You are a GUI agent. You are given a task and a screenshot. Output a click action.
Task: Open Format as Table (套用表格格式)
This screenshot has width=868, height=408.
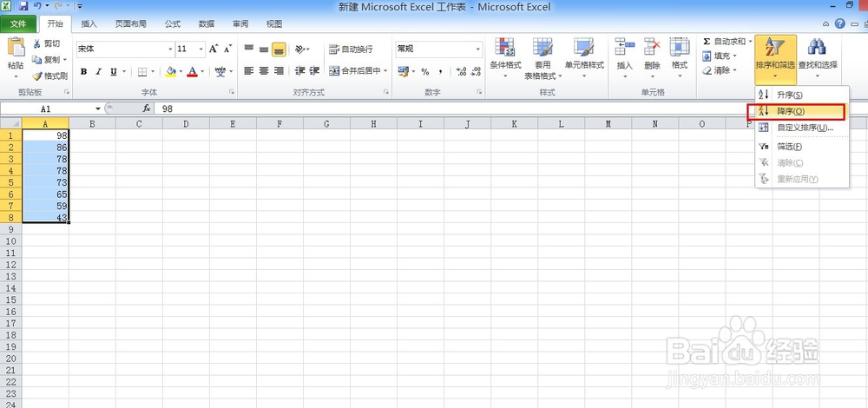pos(542,58)
